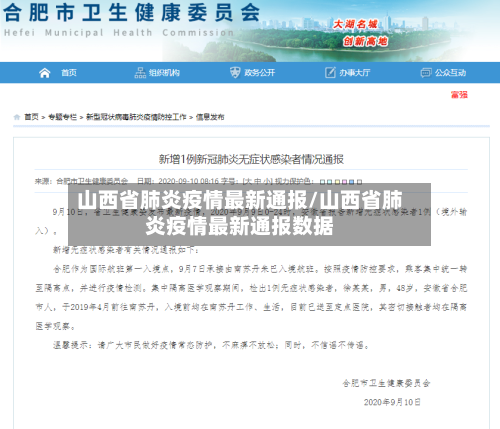This screenshot has height=429, width=500.
Task: Set font size to 大 (large)
Action: [248, 181]
